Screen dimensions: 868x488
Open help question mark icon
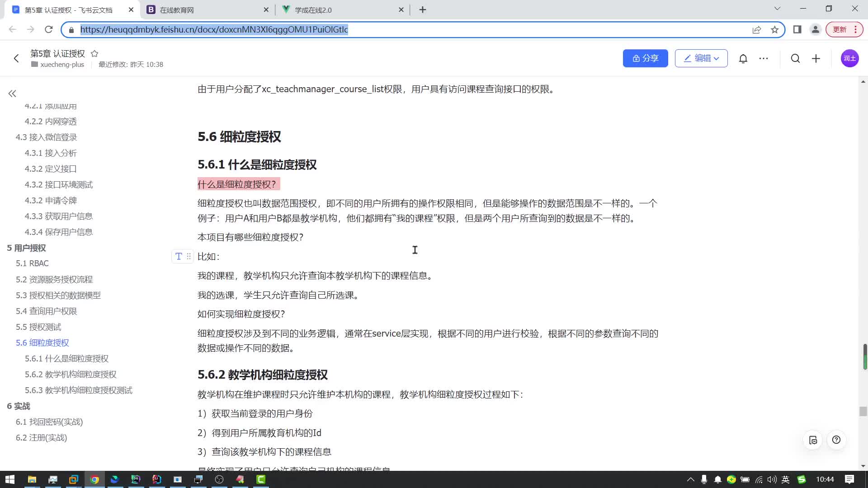tap(836, 440)
